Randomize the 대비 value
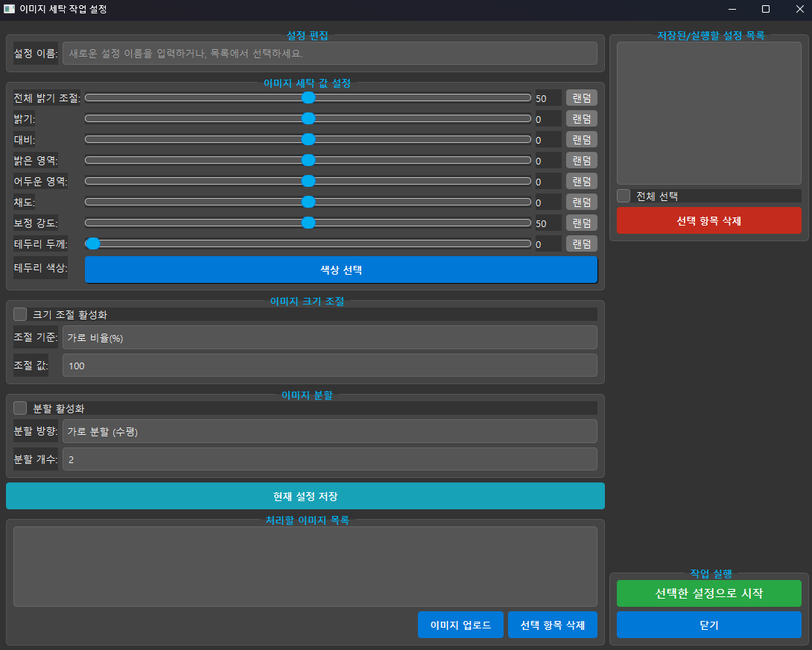 [x=581, y=139]
